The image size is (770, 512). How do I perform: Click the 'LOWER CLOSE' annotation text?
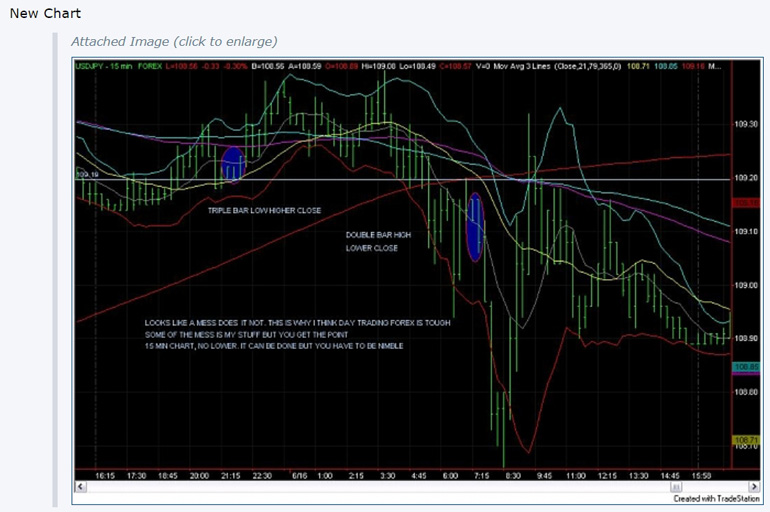click(372, 248)
